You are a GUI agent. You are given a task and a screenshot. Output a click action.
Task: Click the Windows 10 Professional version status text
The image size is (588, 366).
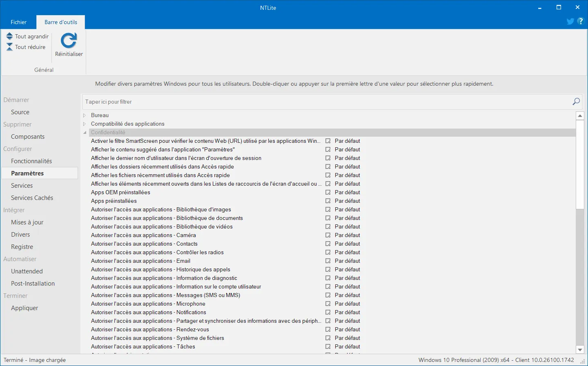[x=496, y=360]
